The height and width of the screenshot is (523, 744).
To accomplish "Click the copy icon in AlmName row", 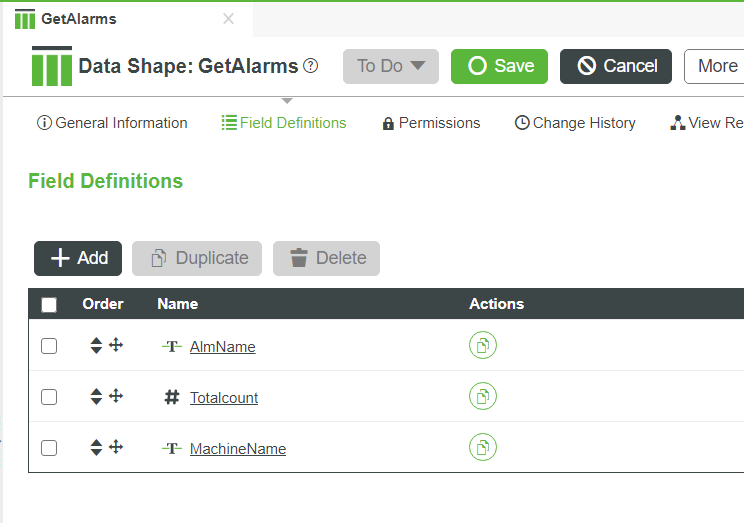I will pos(483,346).
